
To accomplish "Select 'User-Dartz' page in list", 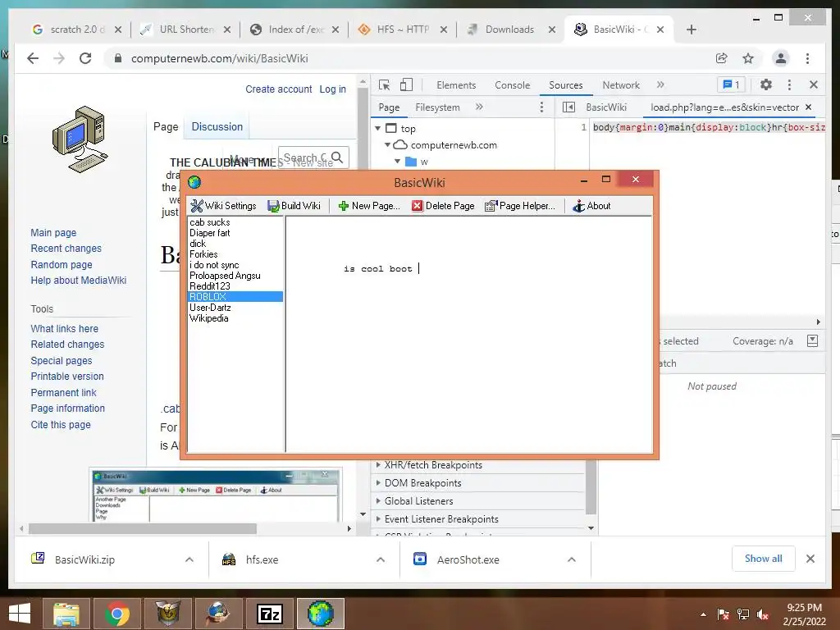I will coord(210,308).
